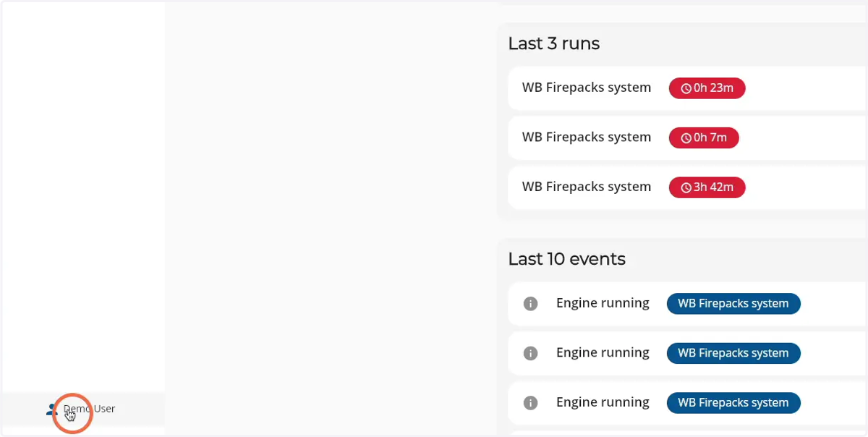
Task: Select the red 0h 7m duration badge
Action: pyautogui.click(x=704, y=138)
